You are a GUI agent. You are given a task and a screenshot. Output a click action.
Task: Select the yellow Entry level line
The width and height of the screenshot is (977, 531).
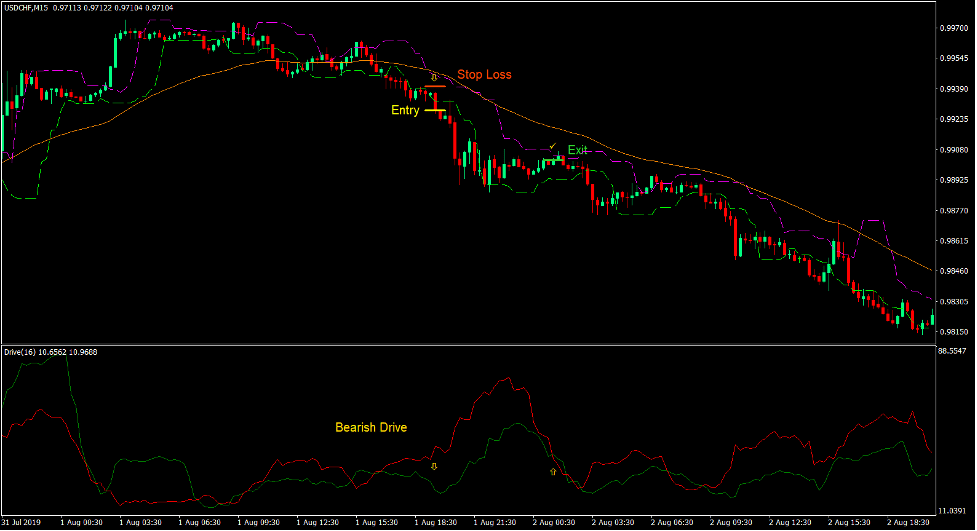coord(435,111)
